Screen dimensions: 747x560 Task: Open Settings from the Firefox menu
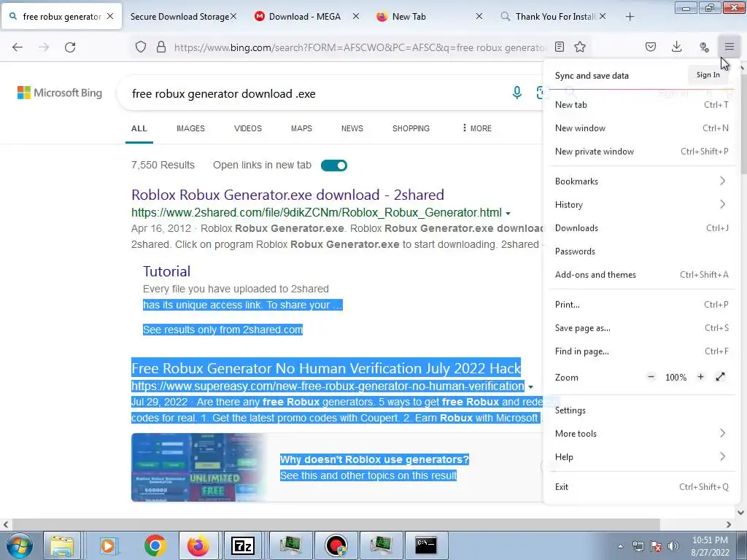[x=642, y=410]
